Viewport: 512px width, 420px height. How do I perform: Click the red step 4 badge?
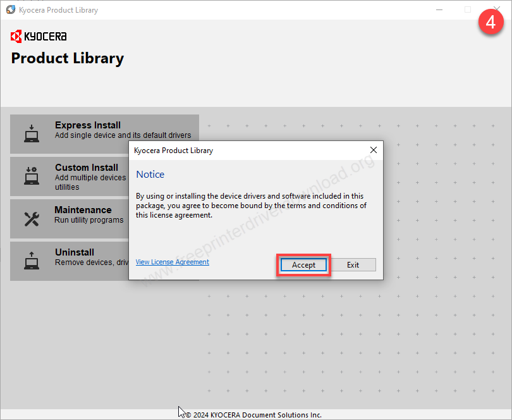pyautogui.click(x=490, y=22)
